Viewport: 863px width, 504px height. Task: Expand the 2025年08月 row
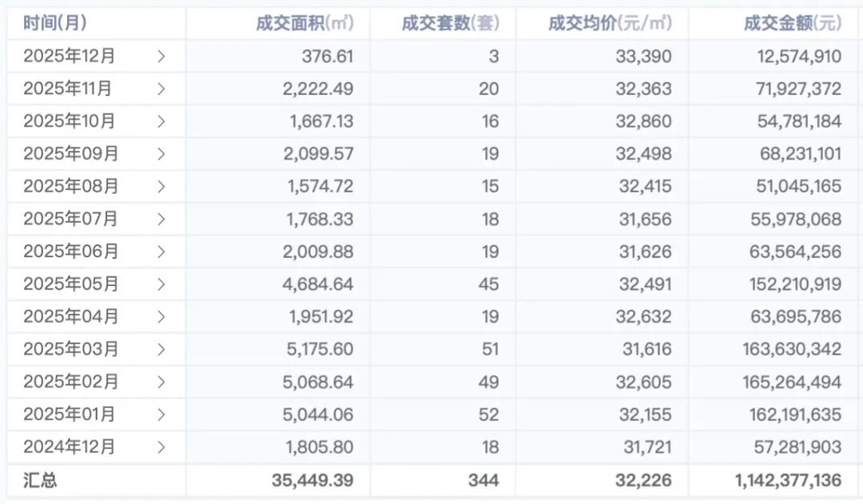(x=161, y=186)
